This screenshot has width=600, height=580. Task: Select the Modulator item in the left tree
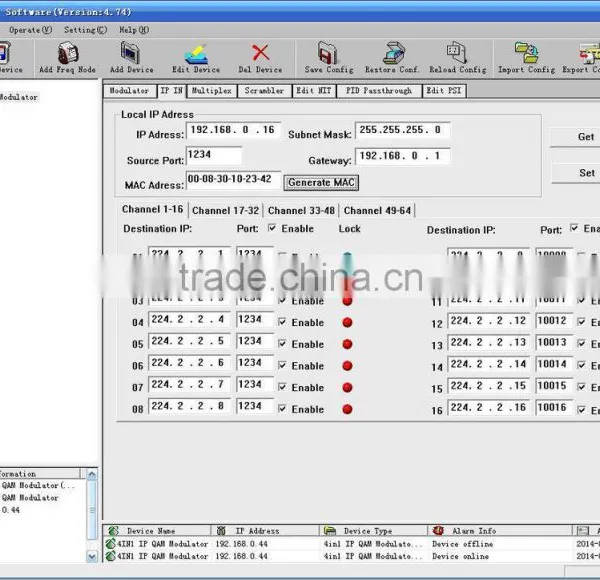coord(19,97)
